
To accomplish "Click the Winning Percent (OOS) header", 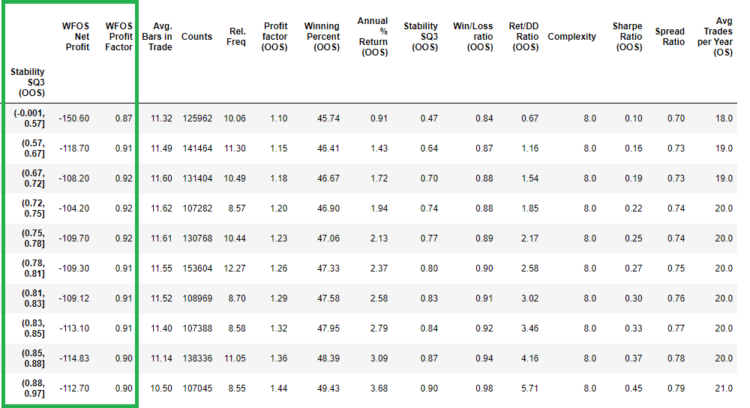I will click(x=322, y=36).
